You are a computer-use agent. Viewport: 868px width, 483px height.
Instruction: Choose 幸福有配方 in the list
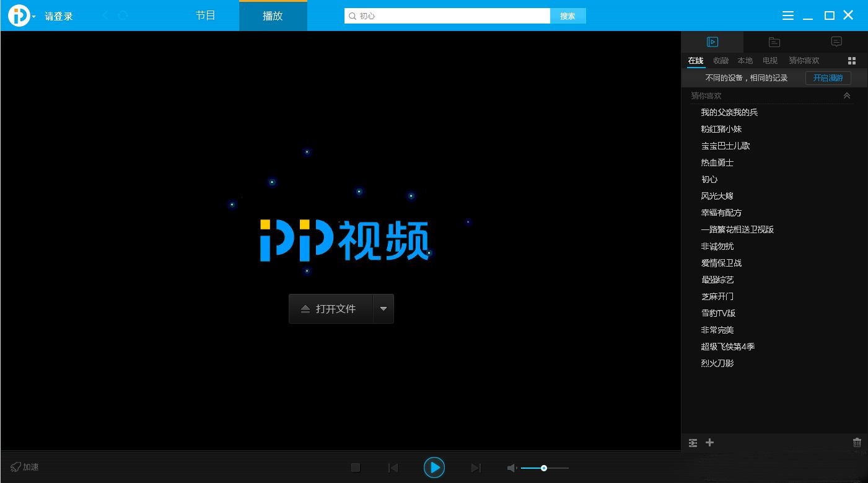[x=721, y=213]
